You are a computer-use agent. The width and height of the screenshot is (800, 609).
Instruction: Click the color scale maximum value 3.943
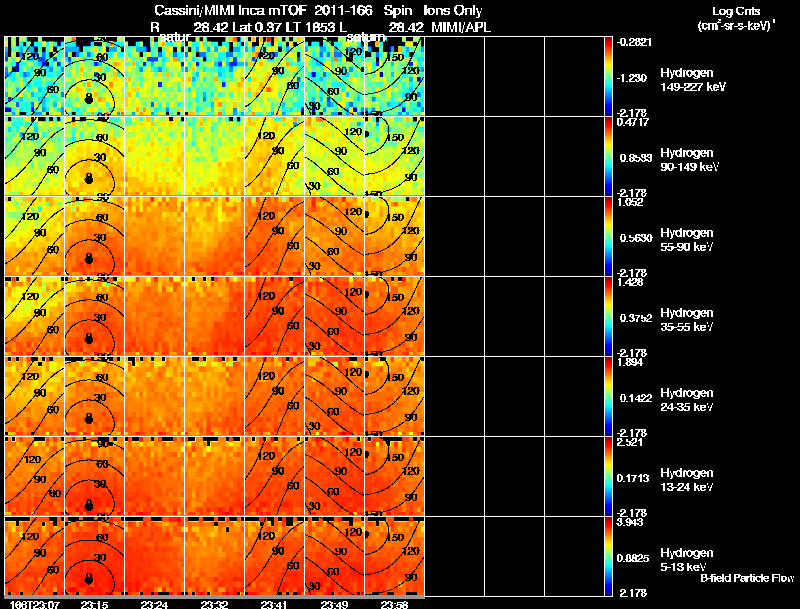point(630,522)
